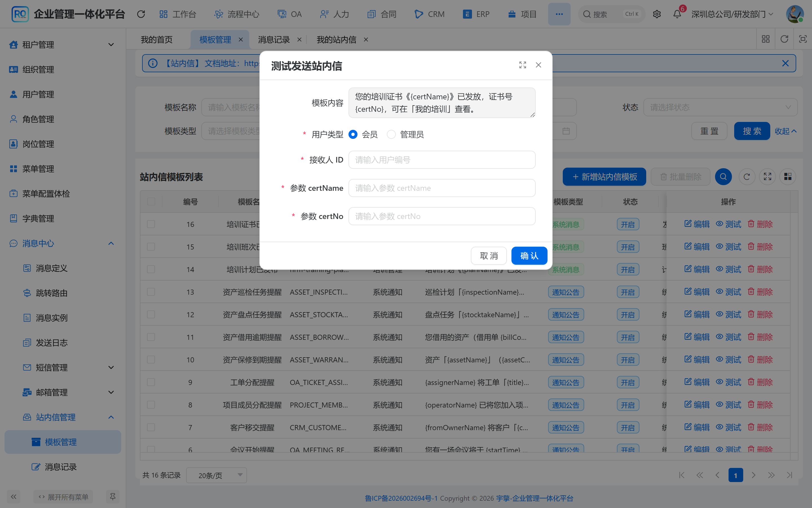812x508 pixels.
Task: Open the settings gear icon in the header
Action: 657,14
